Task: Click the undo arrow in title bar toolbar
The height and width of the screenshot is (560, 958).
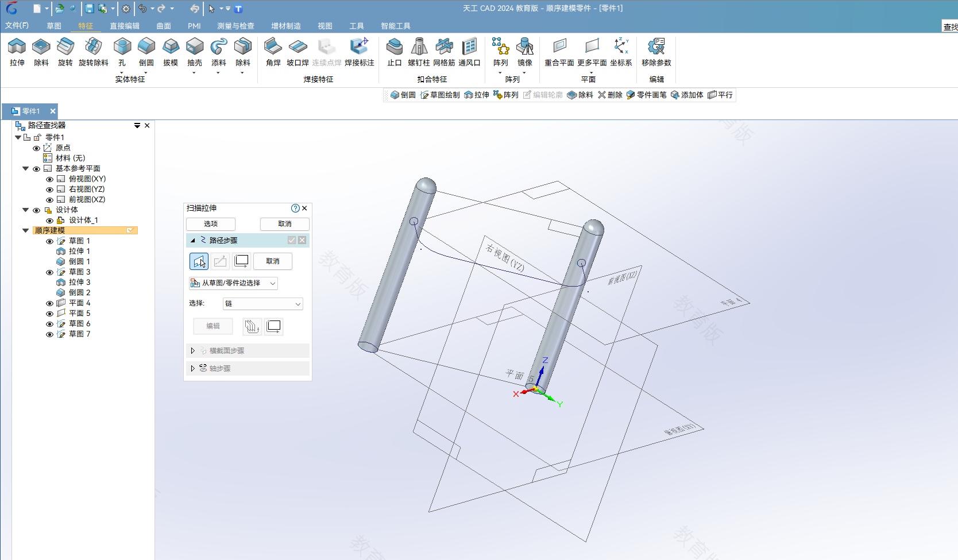Action: [x=142, y=9]
